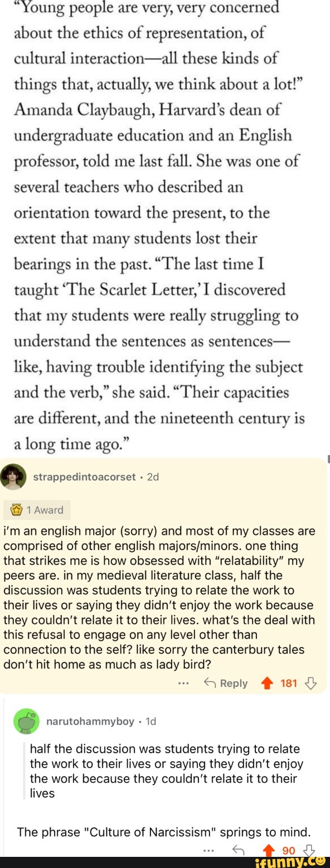Click Reply on the first comment
This screenshot has width=330, height=868.
pos(226,683)
